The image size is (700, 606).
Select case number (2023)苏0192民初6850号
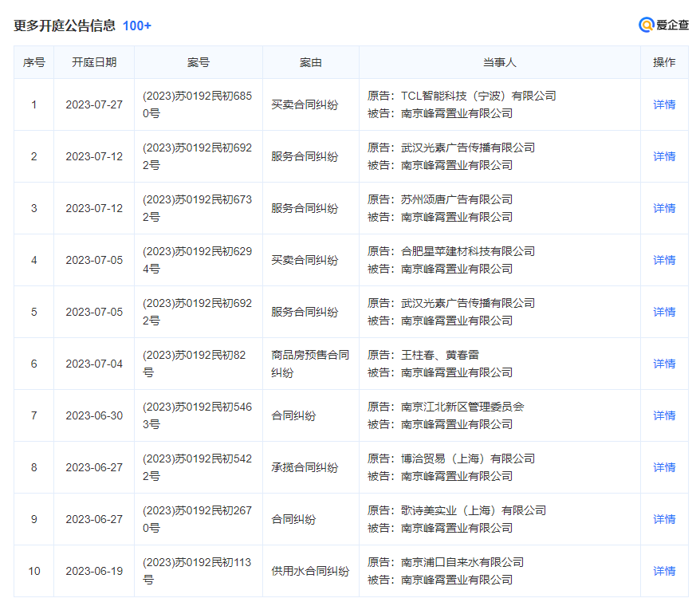[197, 104]
